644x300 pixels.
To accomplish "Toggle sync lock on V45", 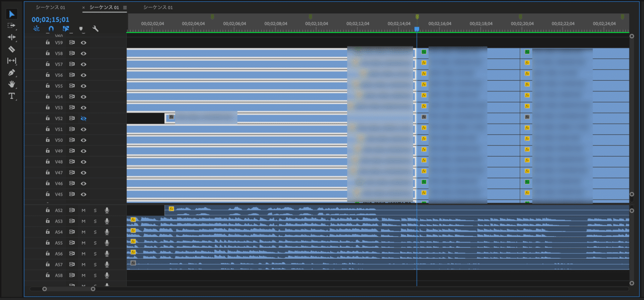I will pos(72,194).
